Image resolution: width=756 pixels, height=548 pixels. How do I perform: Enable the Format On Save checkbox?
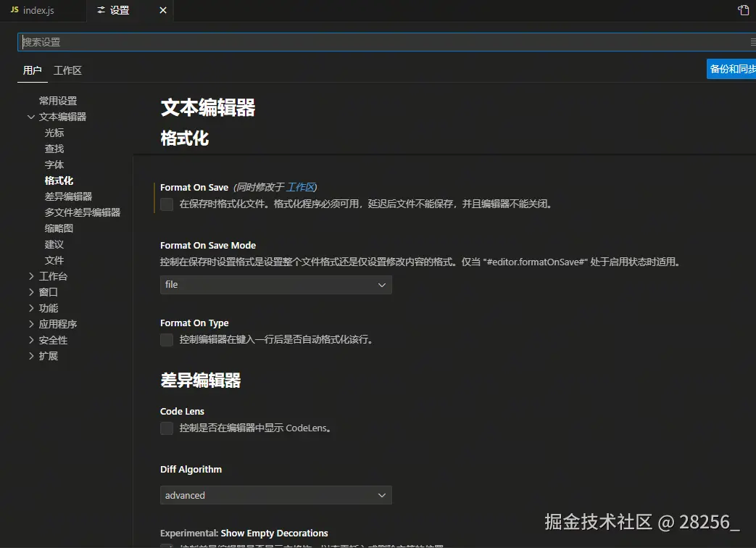(167, 204)
